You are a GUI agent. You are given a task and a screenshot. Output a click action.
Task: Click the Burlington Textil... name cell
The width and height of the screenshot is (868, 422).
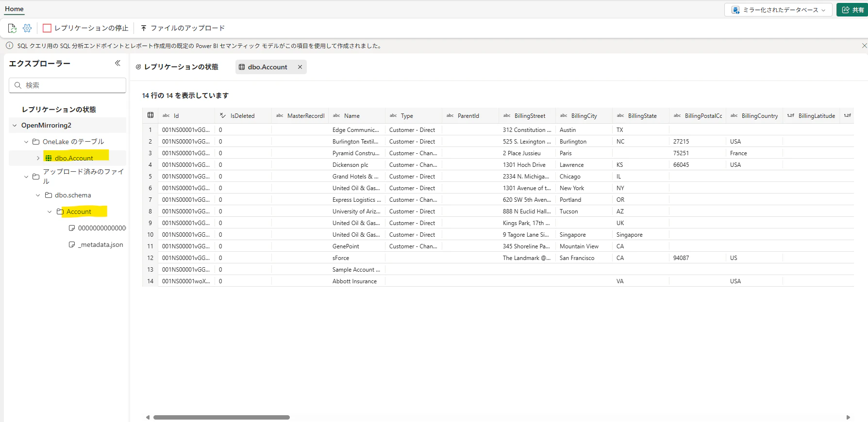(356, 142)
